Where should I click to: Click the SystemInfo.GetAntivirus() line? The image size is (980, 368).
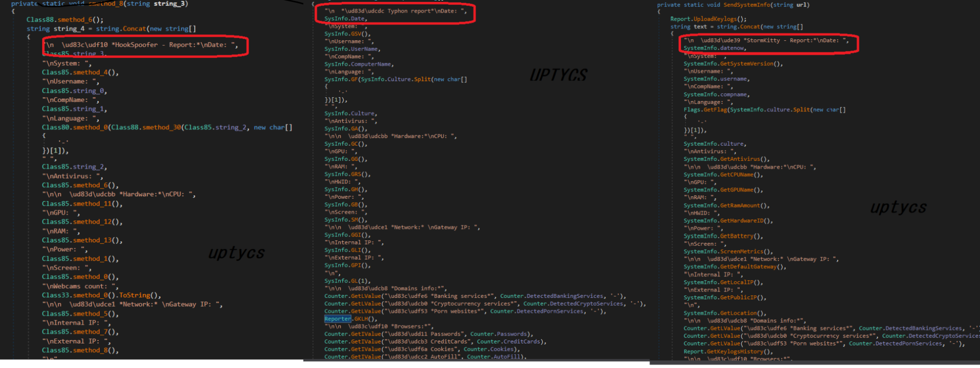pyautogui.click(x=727, y=159)
